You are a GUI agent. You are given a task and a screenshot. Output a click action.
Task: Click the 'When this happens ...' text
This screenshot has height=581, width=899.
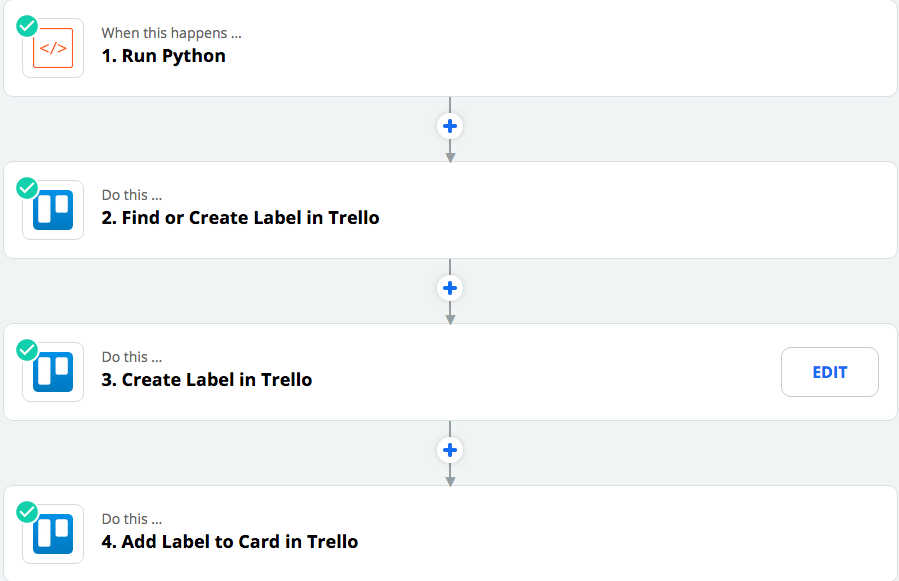[x=171, y=33]
